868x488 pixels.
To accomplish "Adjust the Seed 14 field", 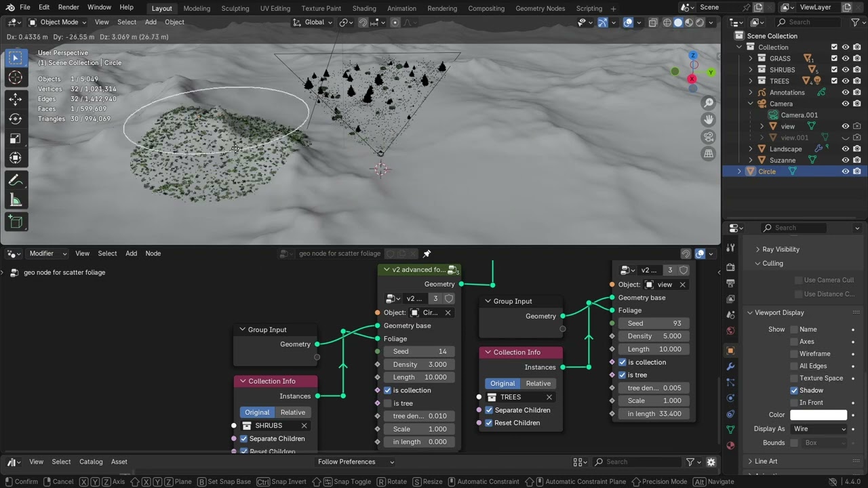I will pos(419,352).
